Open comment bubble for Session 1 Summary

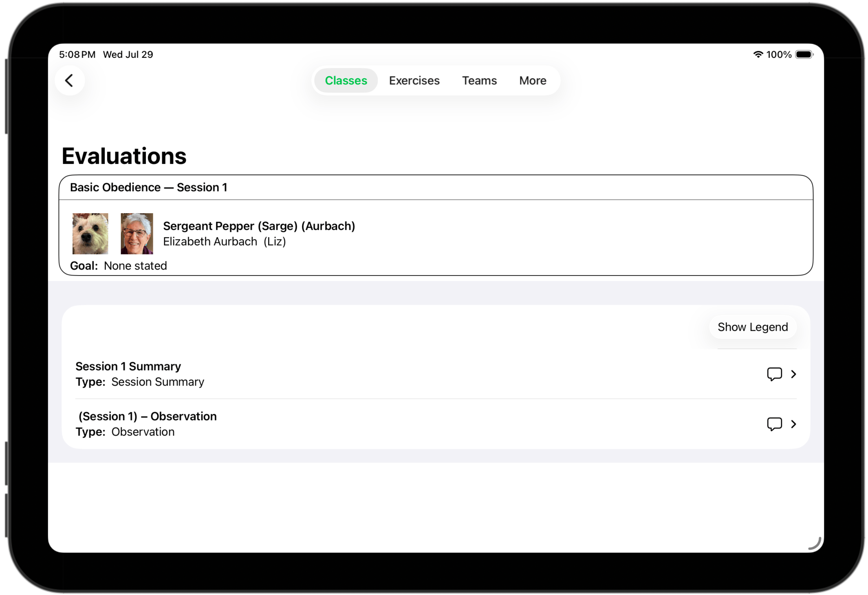774,374
